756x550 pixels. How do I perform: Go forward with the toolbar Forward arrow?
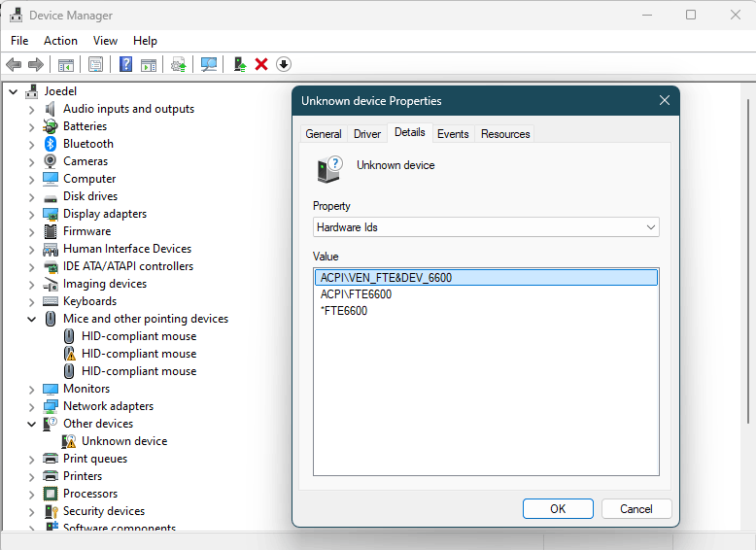[36, 64]
